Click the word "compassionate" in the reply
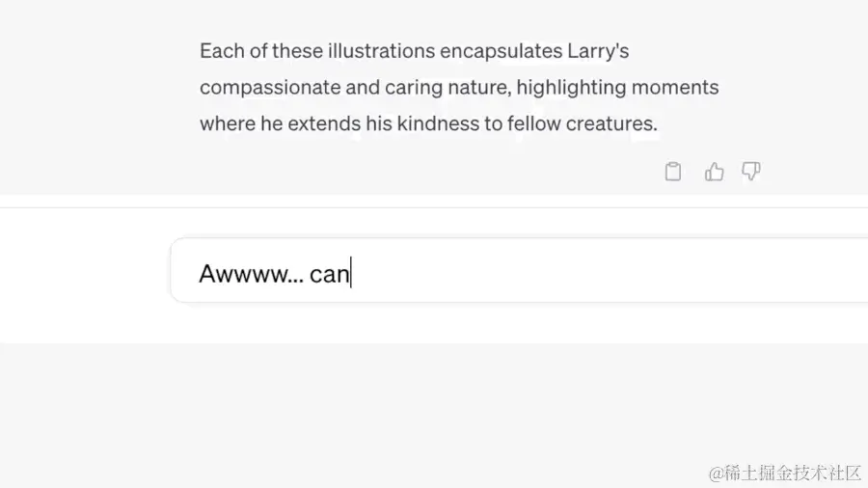The image size is (868, 488). [x=269, y=88]
